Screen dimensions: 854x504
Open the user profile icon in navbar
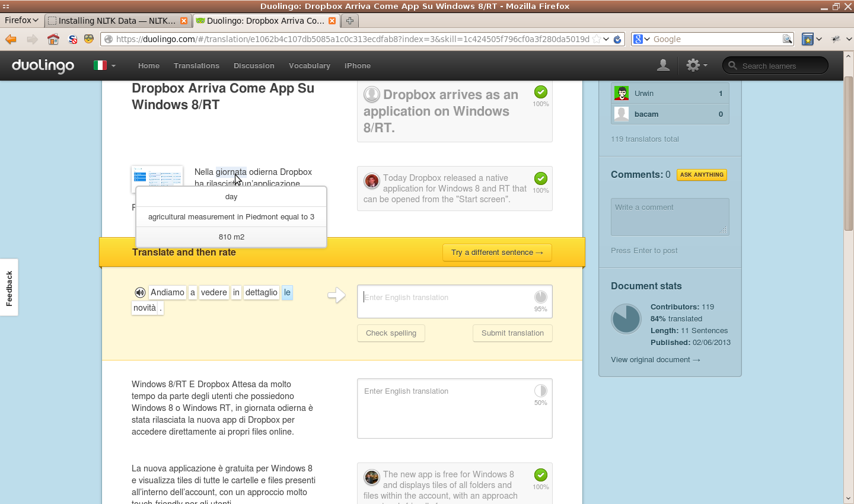[663, 65]
